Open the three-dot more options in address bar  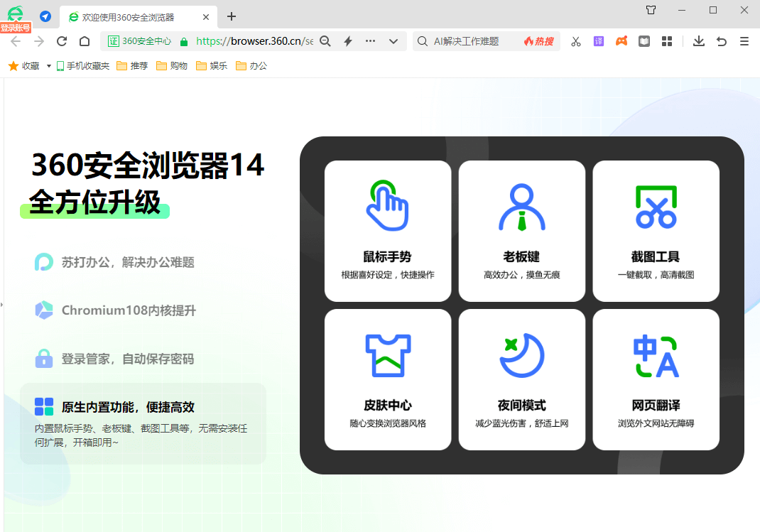click(x=370, y=41)
